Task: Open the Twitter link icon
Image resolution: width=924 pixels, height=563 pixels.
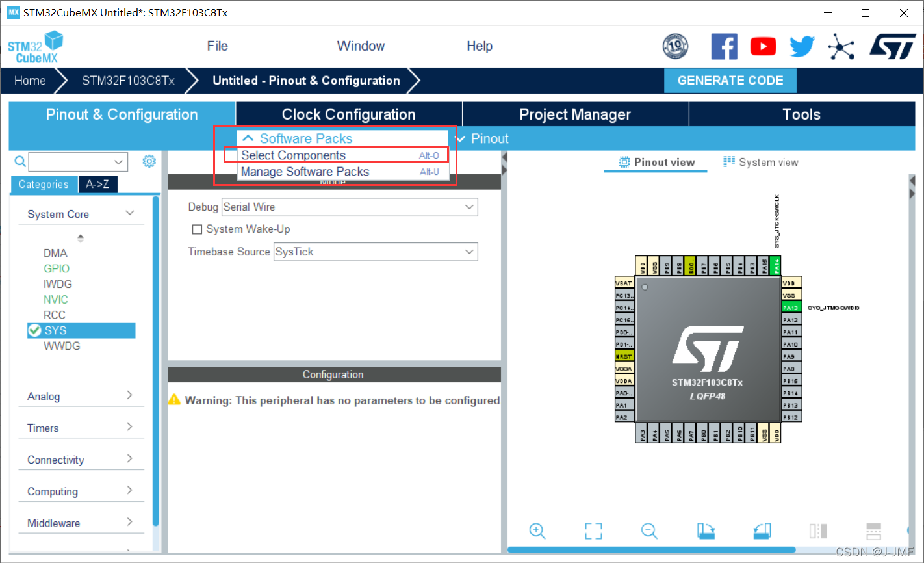Action: point(802,47)
